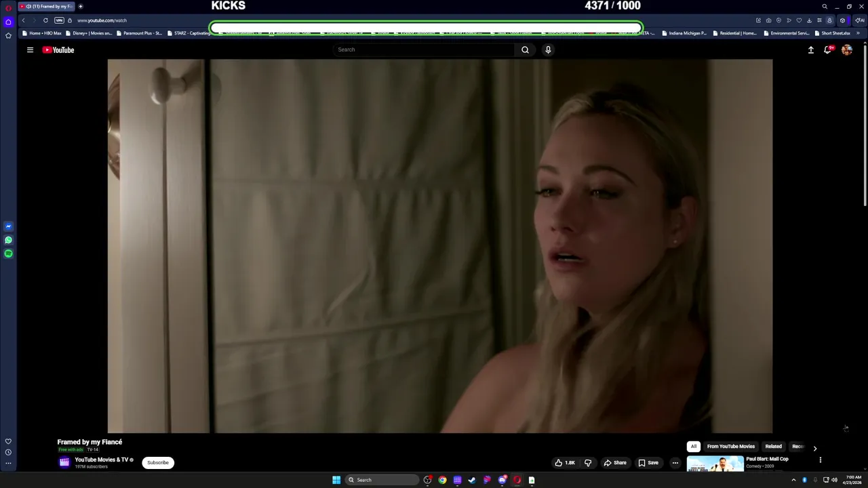Viewport: 868px width, 488px height.
Task: Click the YouTube search magnifier button
Action: coord(525,49)
